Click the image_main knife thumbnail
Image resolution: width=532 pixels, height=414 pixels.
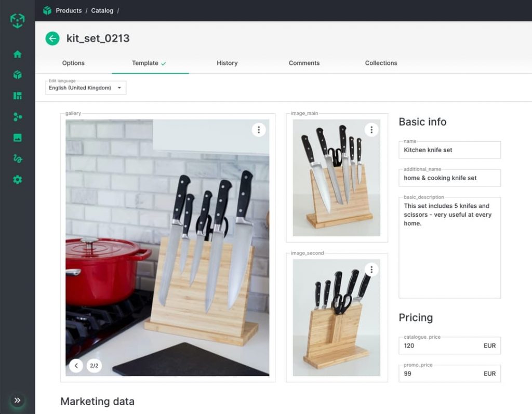pyautogui.click(x=337, y=178)
